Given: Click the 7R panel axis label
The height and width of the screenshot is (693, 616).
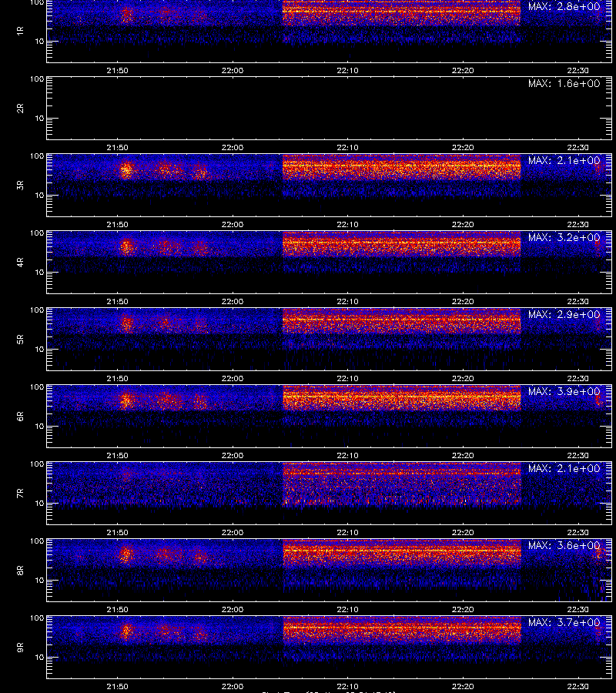Looking at the screenshot, I should (x=20, y=494).
